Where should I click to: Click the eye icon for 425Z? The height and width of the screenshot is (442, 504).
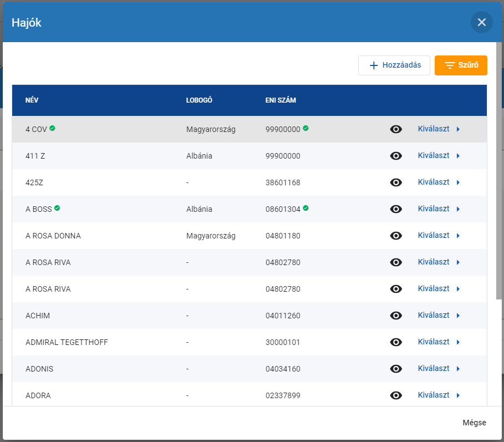coord(396,182)
